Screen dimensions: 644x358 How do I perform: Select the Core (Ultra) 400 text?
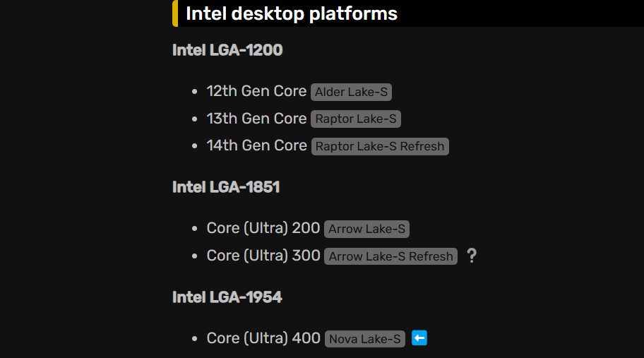[263, 338]
